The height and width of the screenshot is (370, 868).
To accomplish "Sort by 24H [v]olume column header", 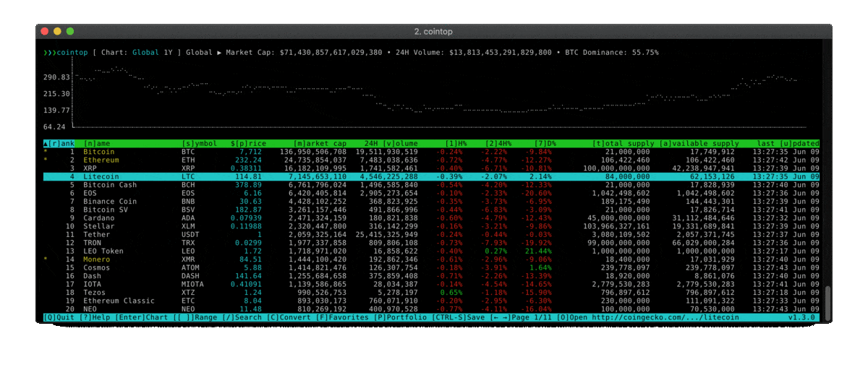I will 391,143.
